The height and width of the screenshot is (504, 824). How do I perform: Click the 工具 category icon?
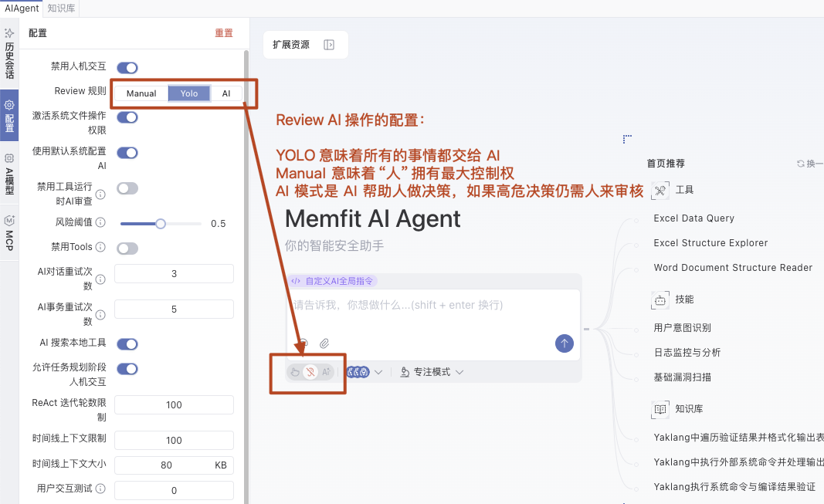pyautogui.click(x=660, y=190)
